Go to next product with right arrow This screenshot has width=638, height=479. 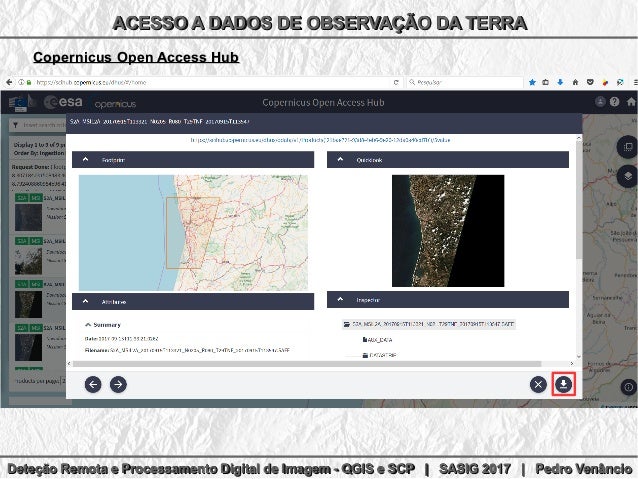coord(118,384)
